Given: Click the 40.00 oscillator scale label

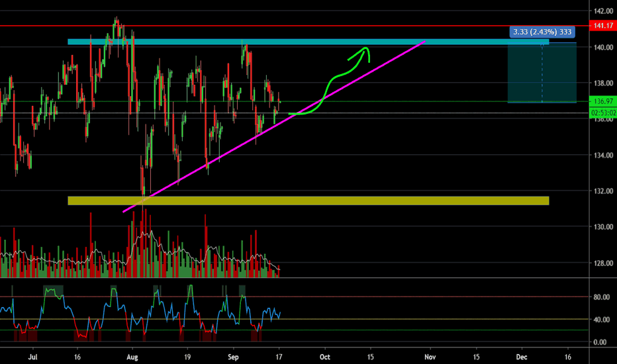Looking at the screenshot, I should 602,320.
